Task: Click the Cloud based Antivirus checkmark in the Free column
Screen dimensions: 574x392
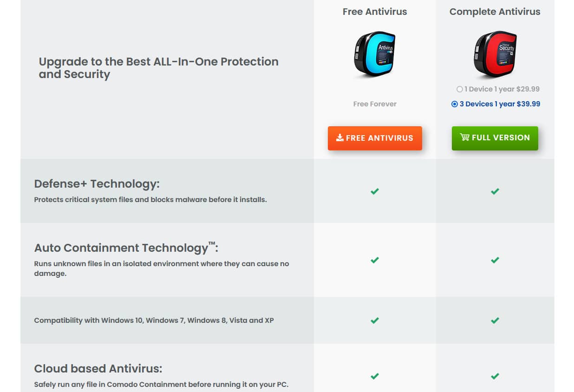Action: click(375, 376)
